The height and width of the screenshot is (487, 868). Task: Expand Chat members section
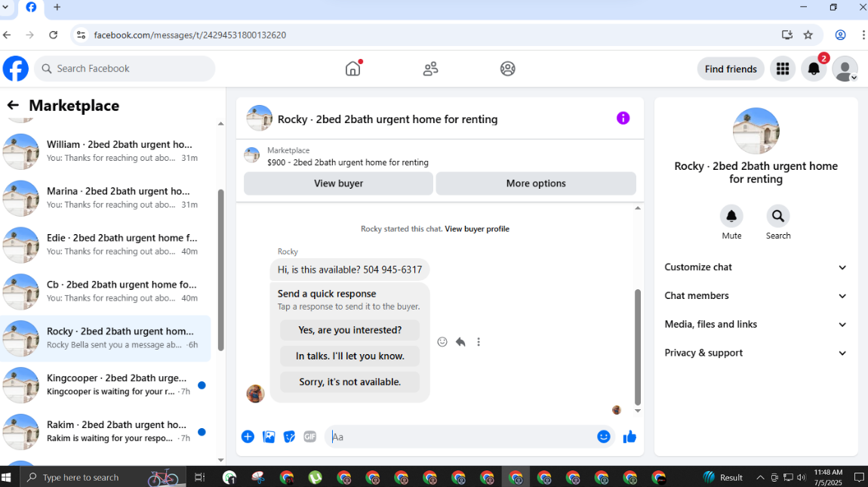click(756, 296)
